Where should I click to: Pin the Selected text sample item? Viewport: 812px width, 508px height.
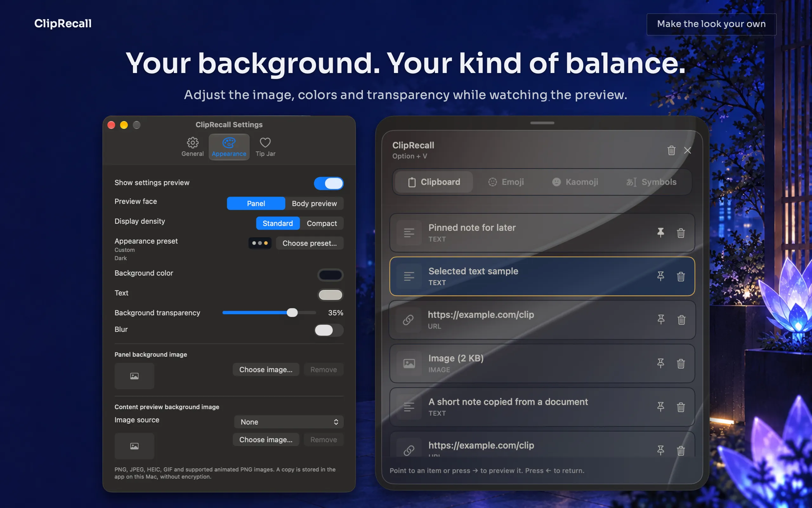click(661, 276)
